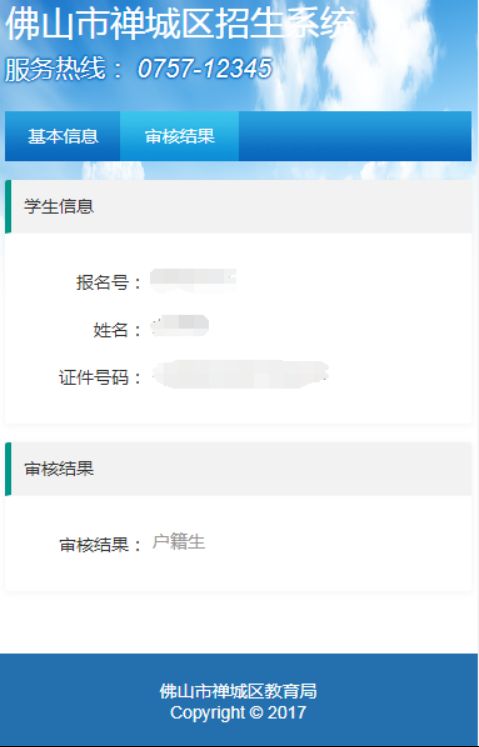Select the blurred 报名号 value
Viewport: 479px width, 747px height.
tap(193, 280)
